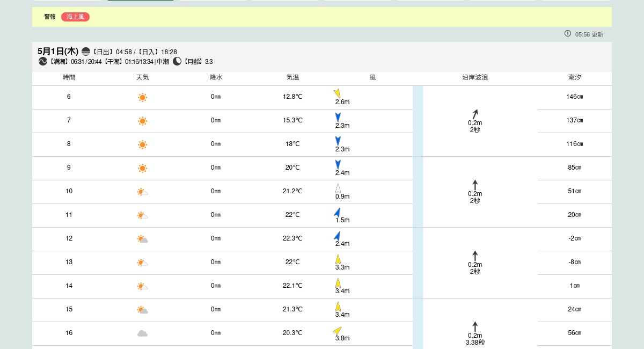Click the sunrise icon next to 日出

[x=86, y=52]
